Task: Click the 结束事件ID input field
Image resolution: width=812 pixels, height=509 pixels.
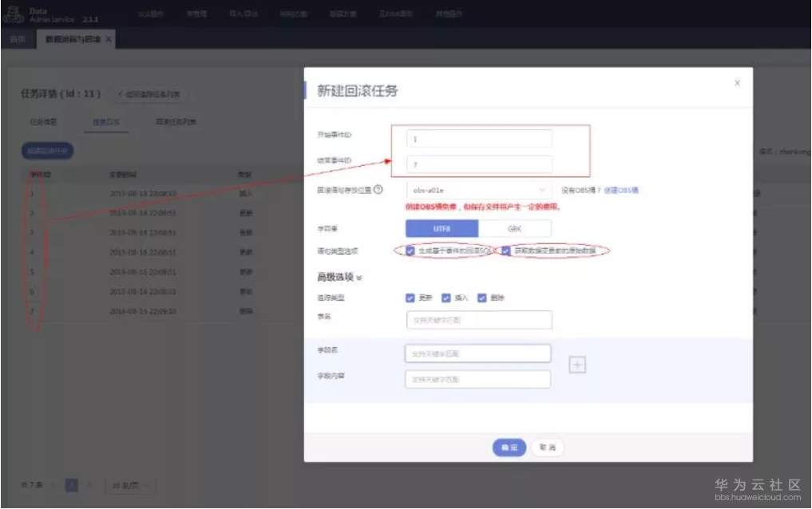Action: [x=479, y=164]
